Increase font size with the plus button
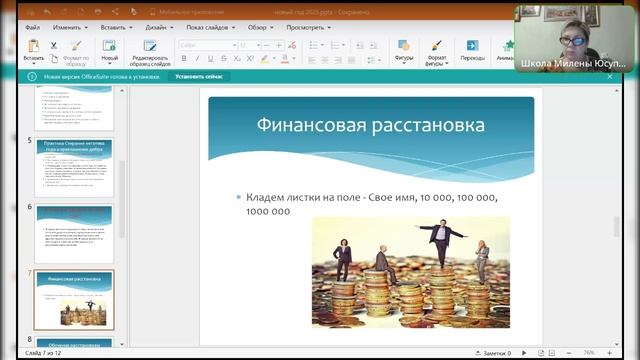The image size is (640, 360). pyautogui.click(x=279, y=45)
